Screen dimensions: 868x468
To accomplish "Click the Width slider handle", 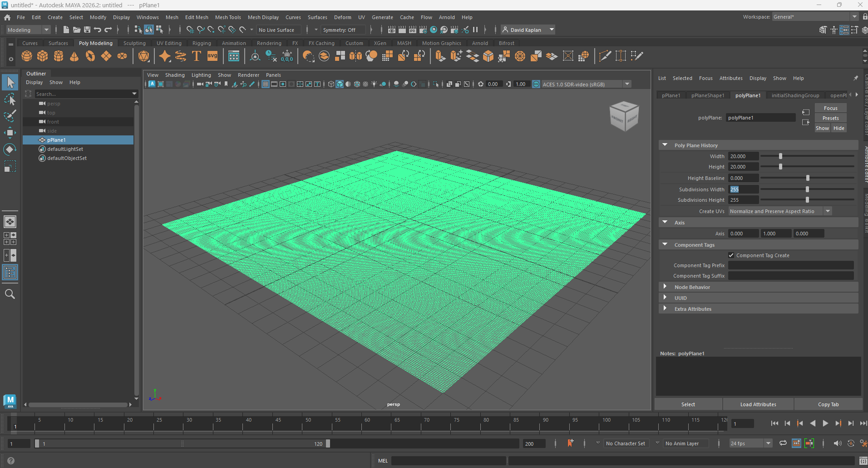I will [780, 156].
